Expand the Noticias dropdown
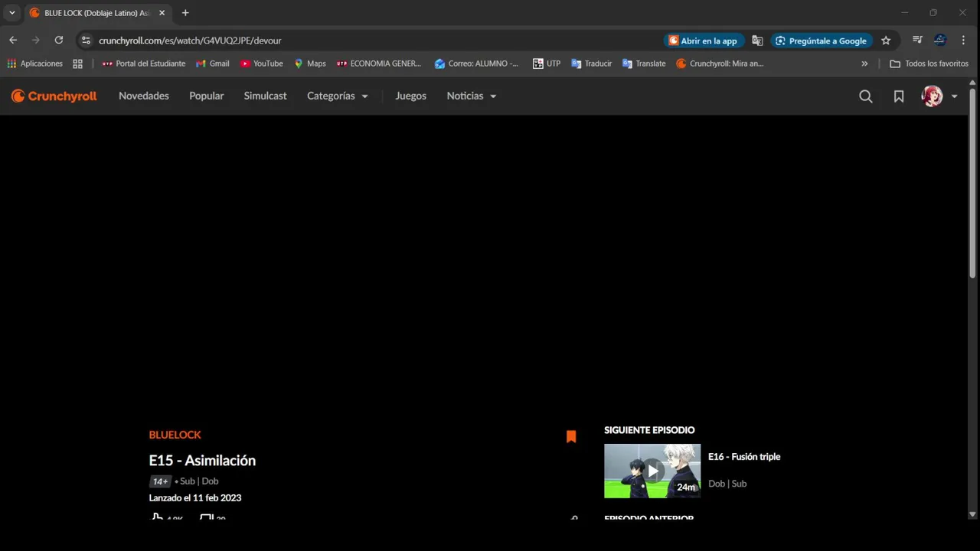Screen dimensions: 980x551 472,96
